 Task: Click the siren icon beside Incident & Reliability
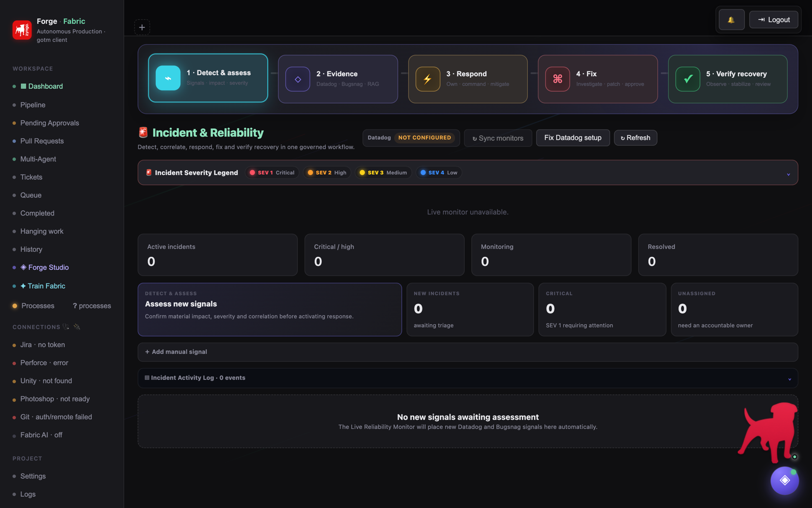143,133
